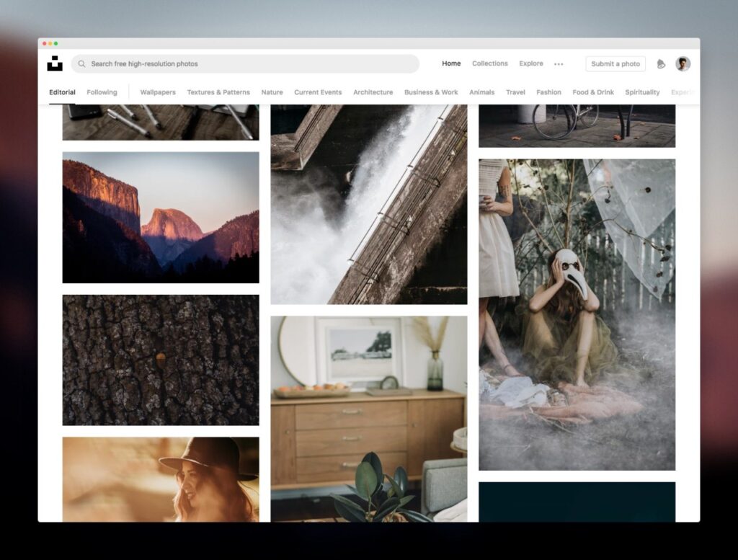Click the Submit a photo button

coord(615,64)
